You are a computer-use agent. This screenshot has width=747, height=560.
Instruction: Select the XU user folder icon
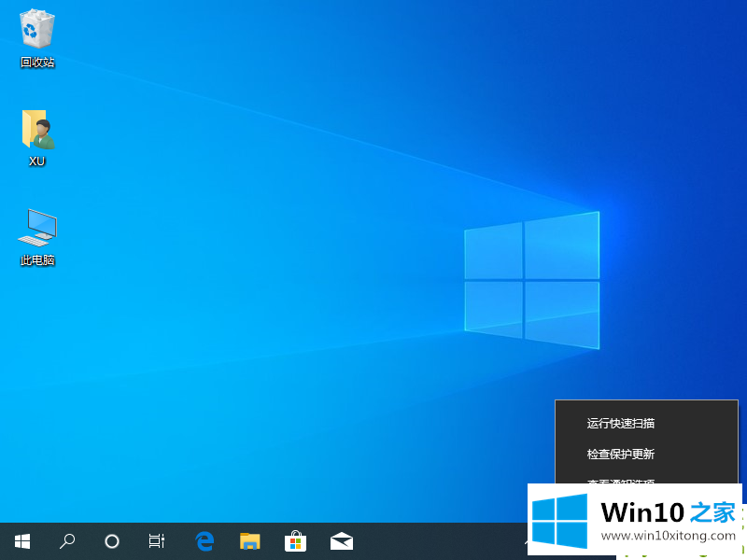tap(37, 135)
